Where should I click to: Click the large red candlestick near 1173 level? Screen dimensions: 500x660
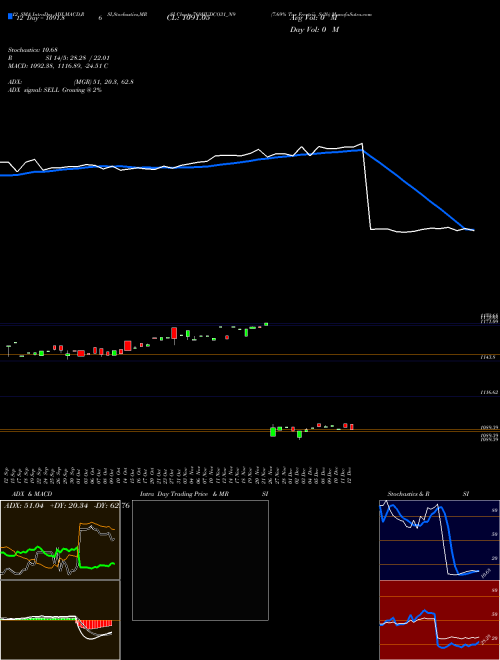pos(174,333)
